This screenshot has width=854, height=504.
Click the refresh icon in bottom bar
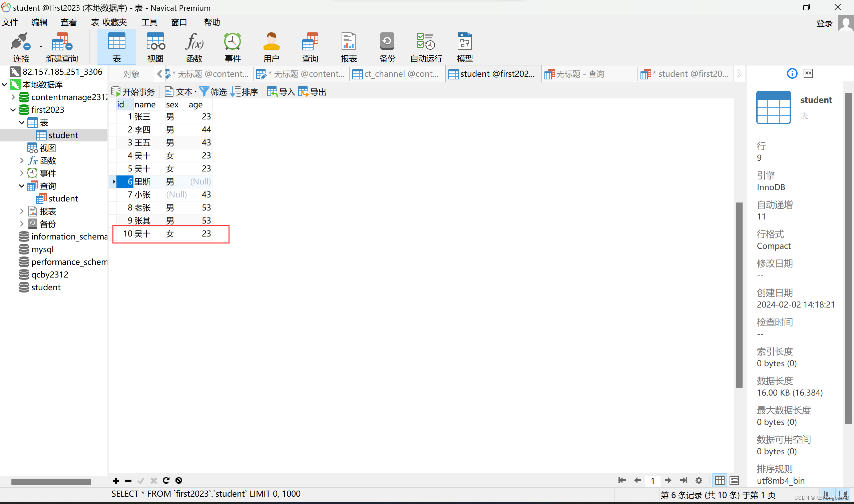[166, 480]
